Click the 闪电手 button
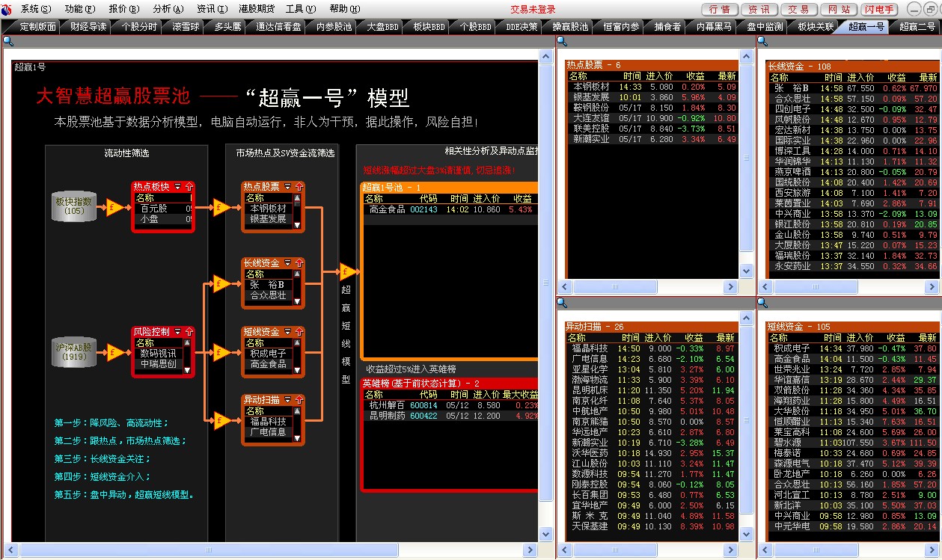 coord(878,9)
